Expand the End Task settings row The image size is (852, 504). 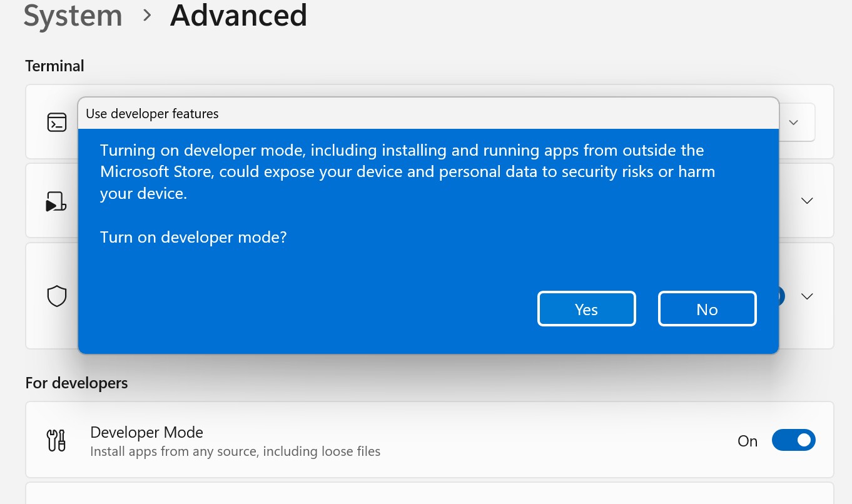point(806,201)
